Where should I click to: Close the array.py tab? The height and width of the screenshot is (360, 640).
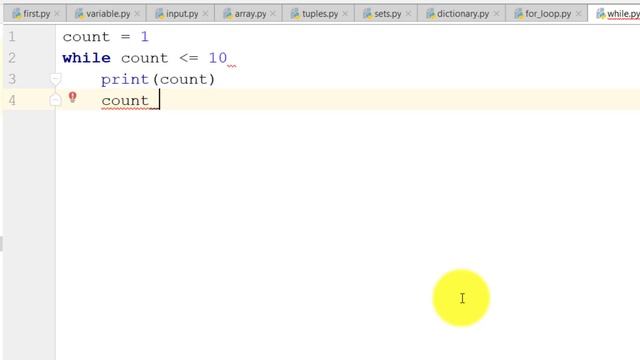click(x=273, y=14)
